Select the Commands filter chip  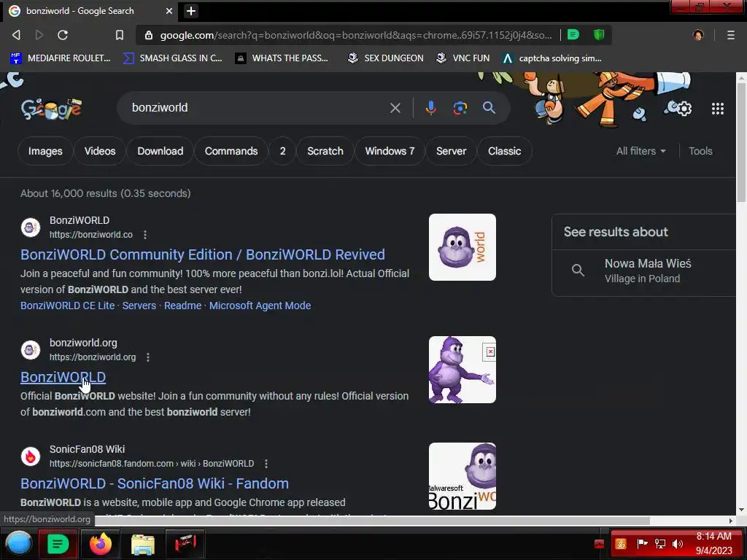(x=231, y=151)
